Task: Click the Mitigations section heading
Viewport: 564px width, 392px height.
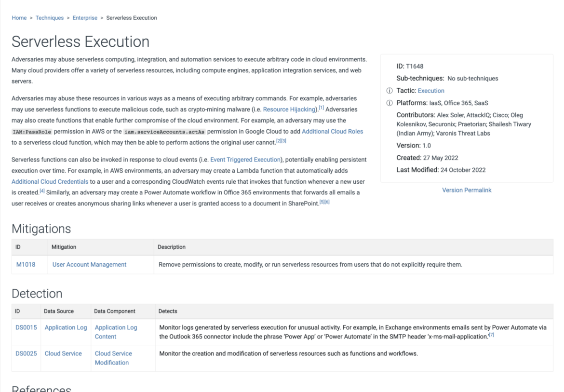Action: [x=41, y=229]
